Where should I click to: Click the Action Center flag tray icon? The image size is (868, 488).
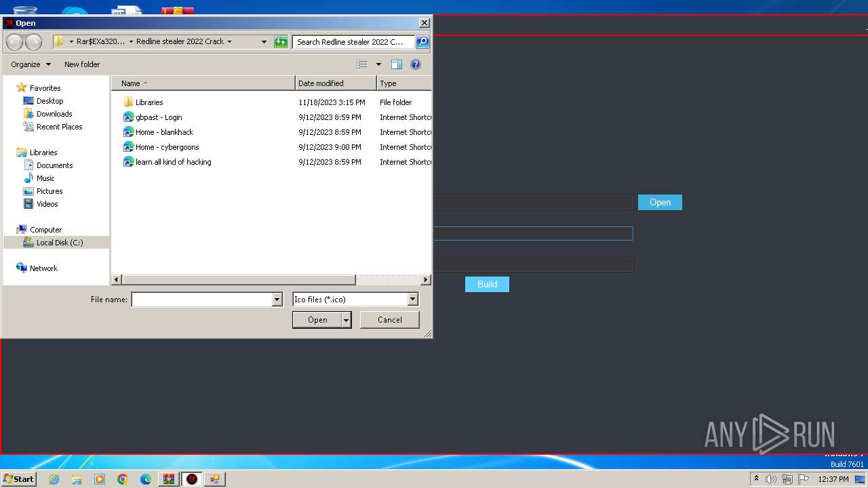tap(804, 479)
